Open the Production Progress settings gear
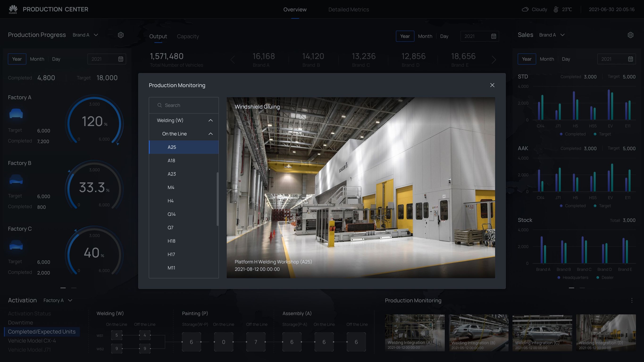This screenshot has height=362, width=644. pyautogui.click(x=121, y=35)
